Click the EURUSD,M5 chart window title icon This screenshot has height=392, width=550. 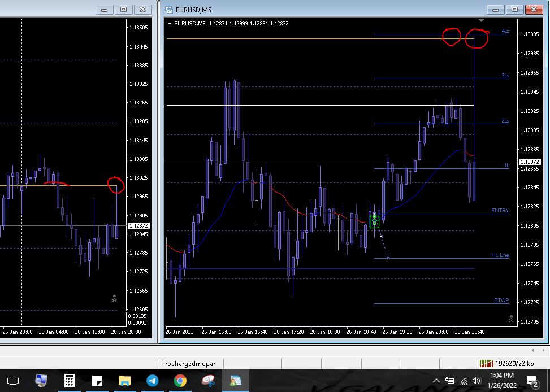tap(169, 10)
